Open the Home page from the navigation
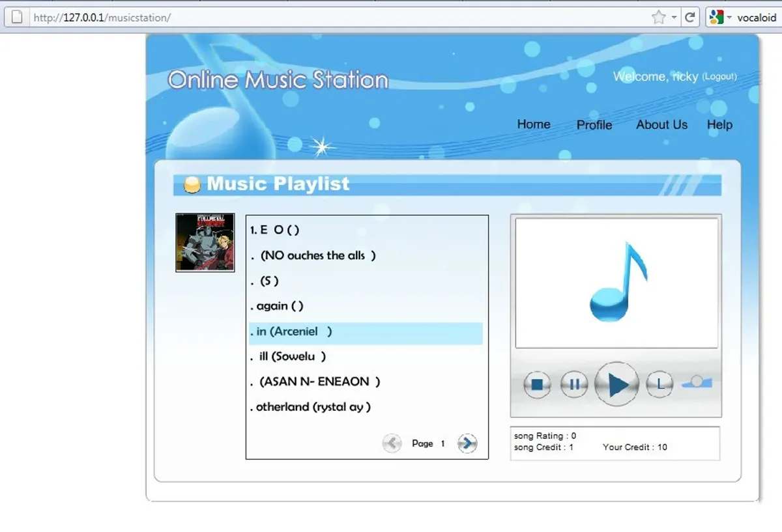Viewport: 782px width, 532px height. 534,124
